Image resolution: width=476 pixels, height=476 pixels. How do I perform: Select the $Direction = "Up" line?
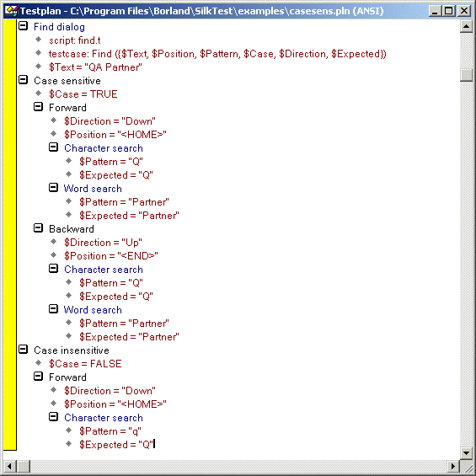pyautogui.click(x=103, y=243)
